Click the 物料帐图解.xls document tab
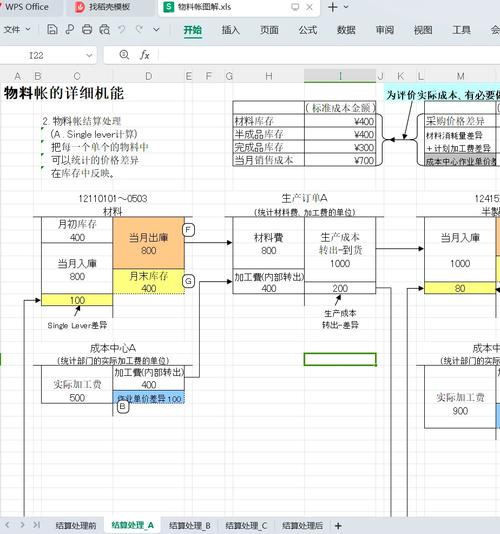 tap(204, 7)
